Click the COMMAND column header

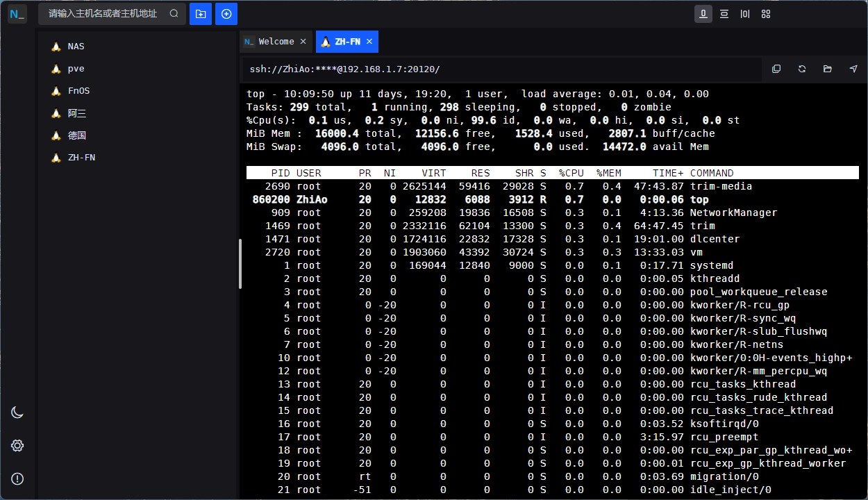(x=712, y=173)
